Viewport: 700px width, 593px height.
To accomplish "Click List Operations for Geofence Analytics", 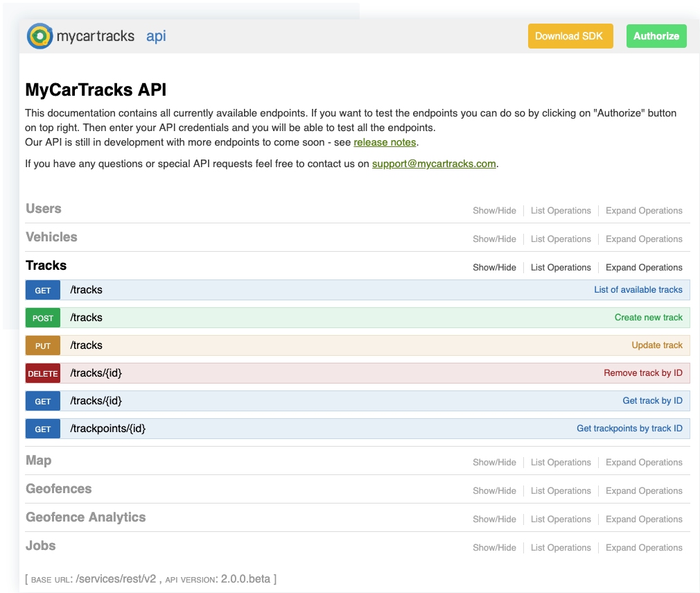I will pos(561,519).
